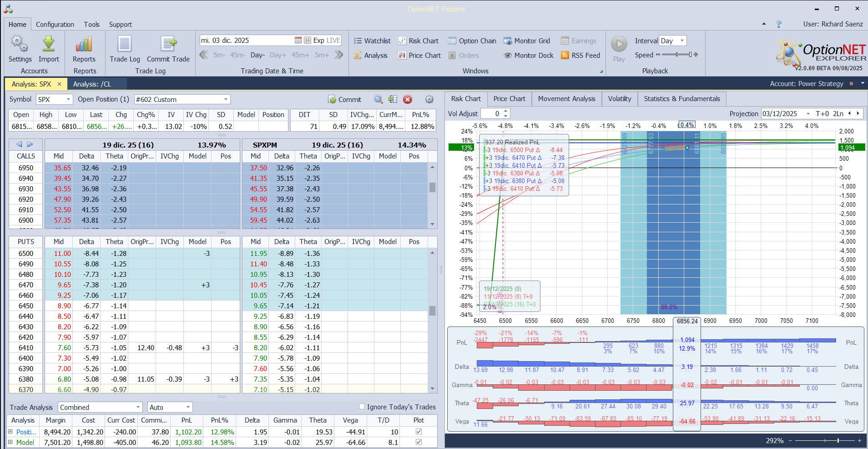Open the Trade Log
The image size is (868, 449).
point(125,49)
